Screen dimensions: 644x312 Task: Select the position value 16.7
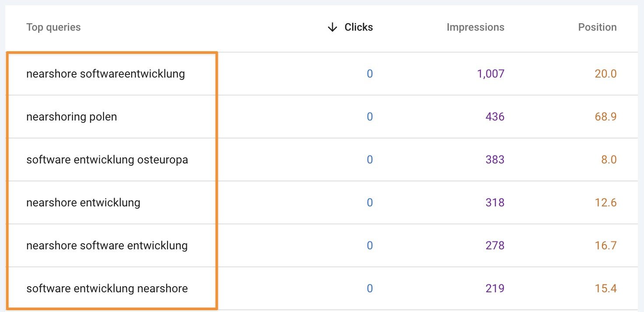point(605,246)
